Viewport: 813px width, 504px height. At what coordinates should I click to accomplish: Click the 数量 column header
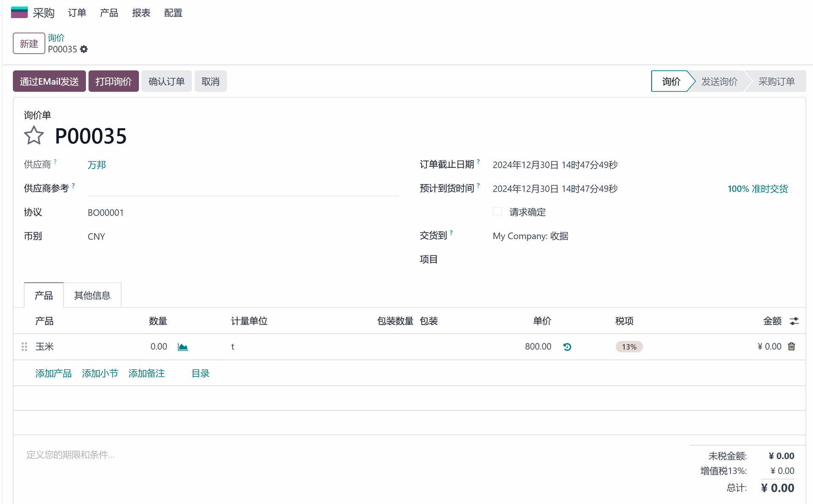click(x=158, y=321)
